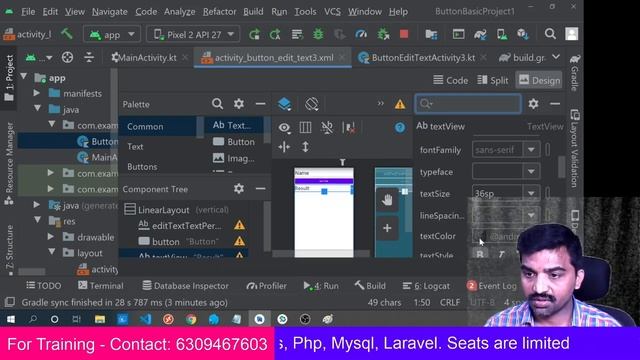
Task: Select the Buttons palette category
Action: pyautogui.click(x=142, y=167)
